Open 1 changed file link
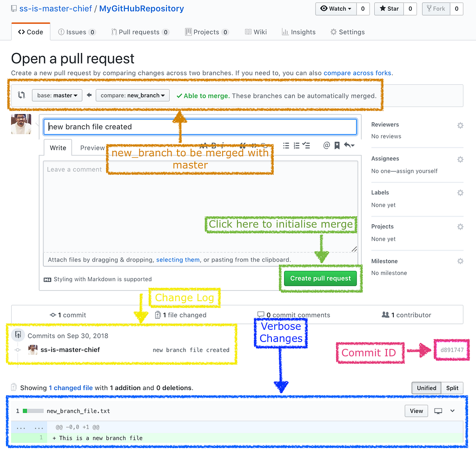476x450 pixels. tap(71, 388)
